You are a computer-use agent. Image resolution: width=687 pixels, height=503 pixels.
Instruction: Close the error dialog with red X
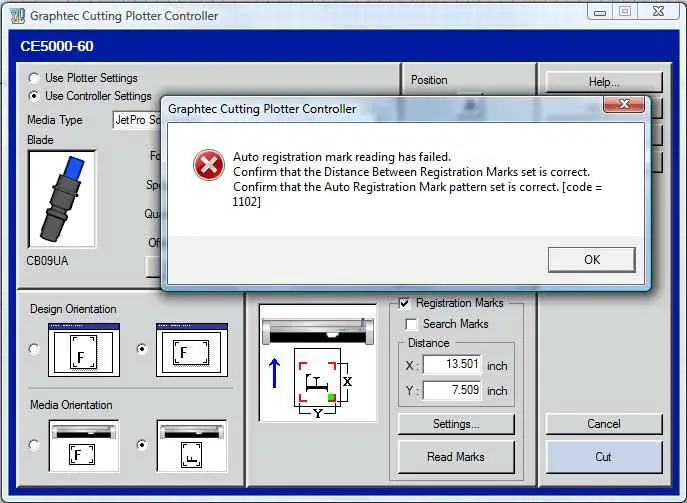(624, 104)
